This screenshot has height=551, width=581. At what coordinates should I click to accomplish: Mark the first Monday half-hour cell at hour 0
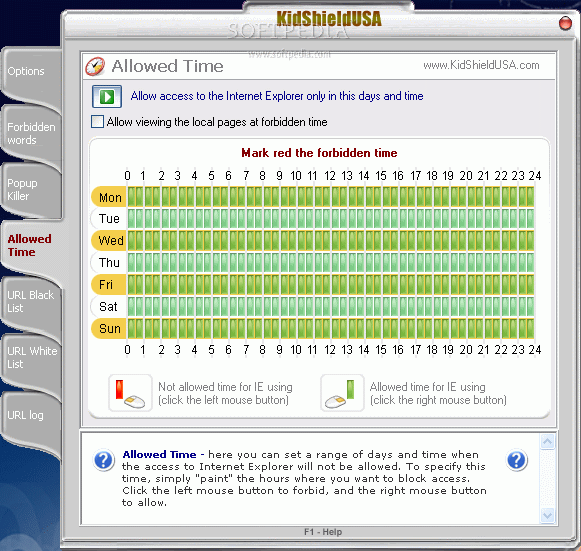(132, 197)
